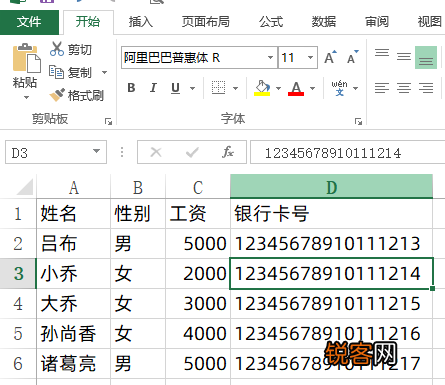Toggle Italic formatting
The width and height of the screenshot is (445, 385).
point(153,88)
